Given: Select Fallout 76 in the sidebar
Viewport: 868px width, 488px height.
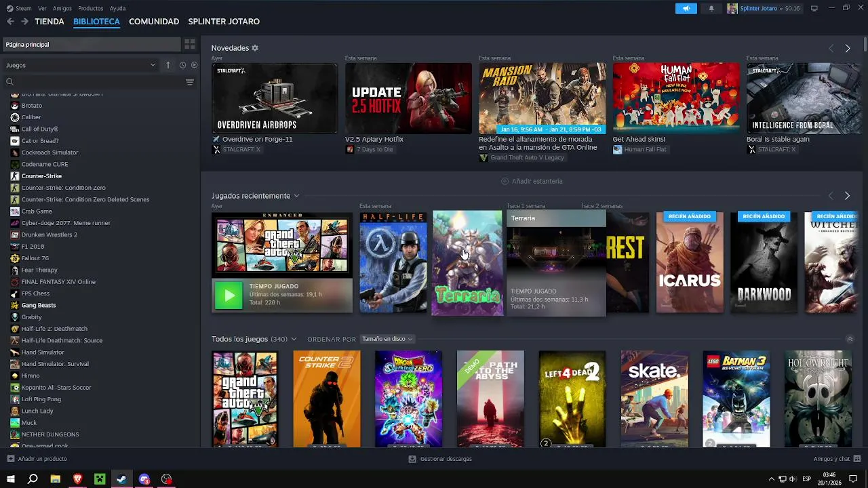Looking at the screenshot, I should 35,258.
